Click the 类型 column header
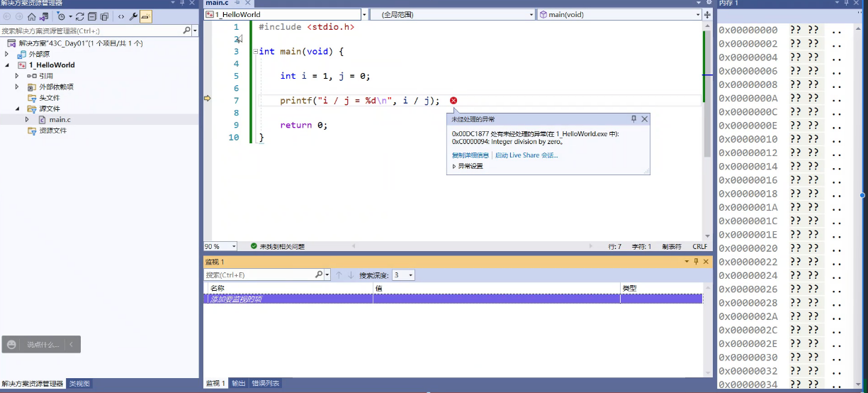This screenshot has height=393, width=868. [661, 288]
